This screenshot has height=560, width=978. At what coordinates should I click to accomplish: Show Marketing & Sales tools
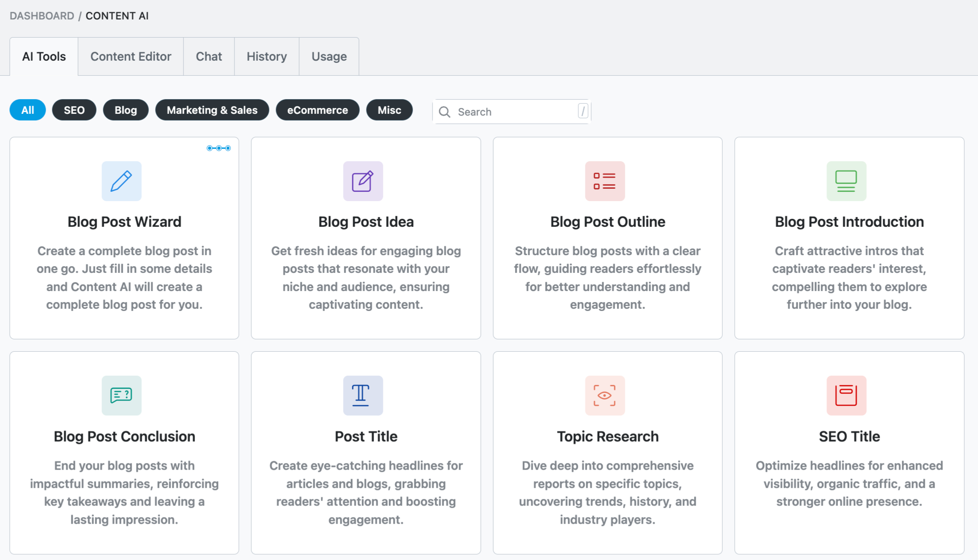[x=212, y=110]
